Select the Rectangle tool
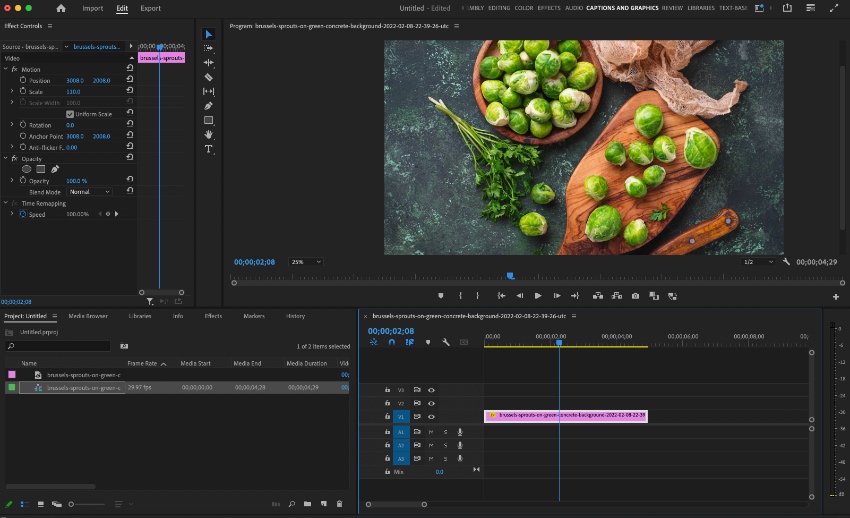Image resolution: width=850 pixels, height=518 pixels. pos(209,120)
